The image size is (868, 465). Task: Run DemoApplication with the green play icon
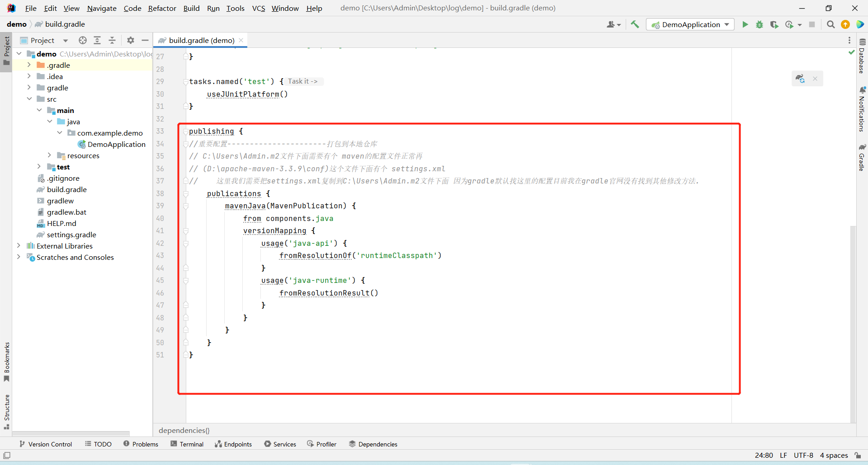[745, 24]
